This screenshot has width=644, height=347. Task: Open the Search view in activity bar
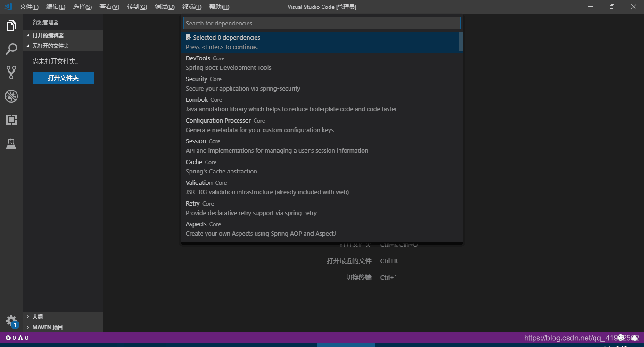click(x=11, y=49)
